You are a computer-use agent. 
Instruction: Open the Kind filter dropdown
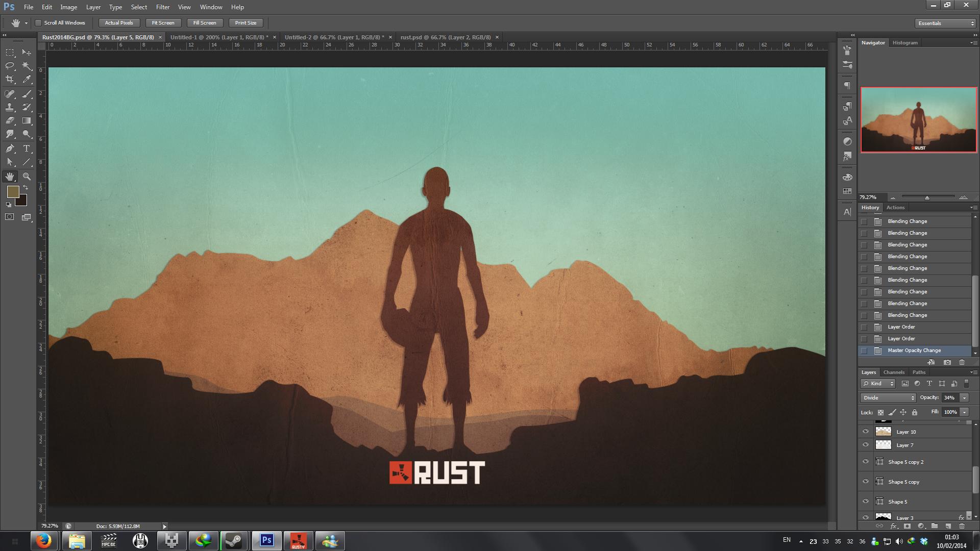pyautogui.click(x=878, y=383)
